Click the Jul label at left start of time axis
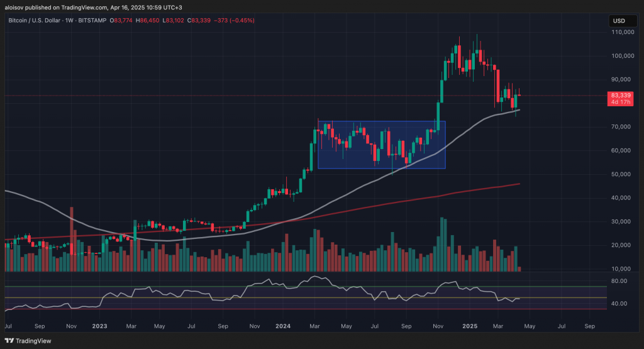This screenshot has height=349, width=644. coord(8,326)
